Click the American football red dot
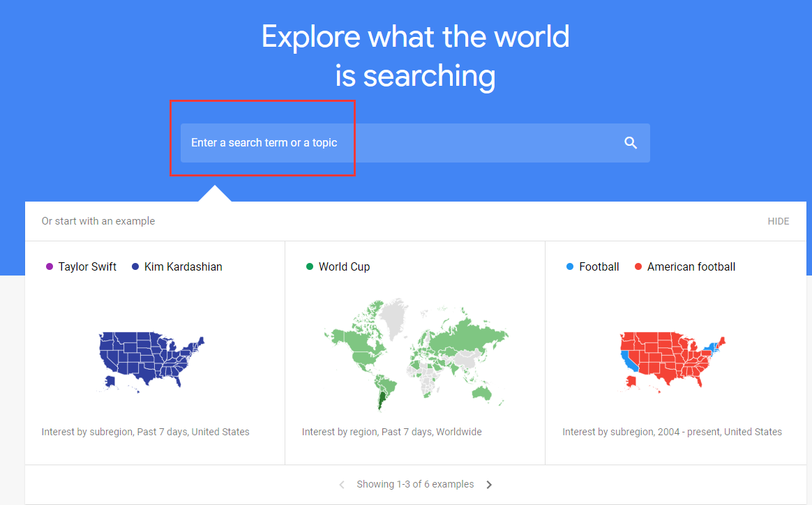Image resolution: width=812 pixels, height=505 pixels. (x=638, y=266)
